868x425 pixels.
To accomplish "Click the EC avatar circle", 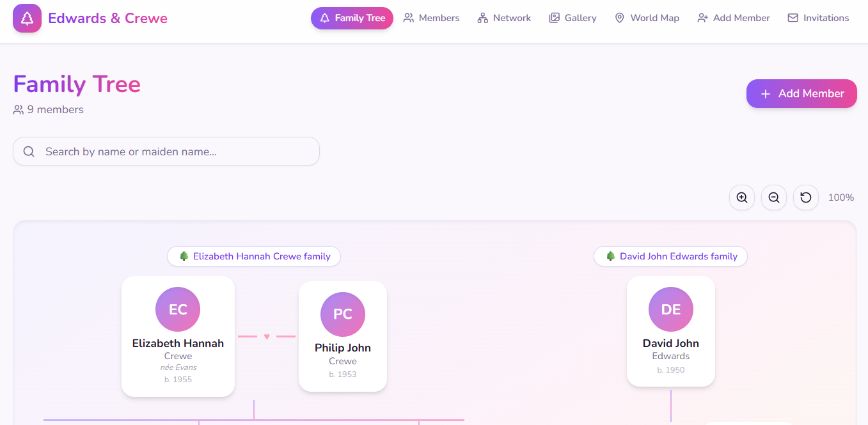I will tap(178, 309).
